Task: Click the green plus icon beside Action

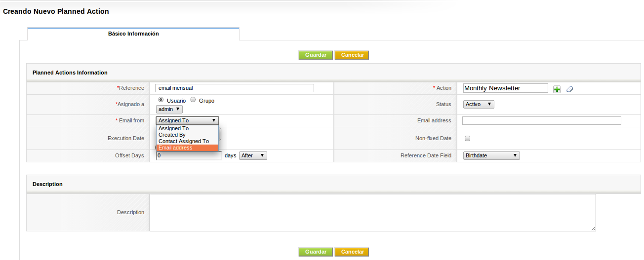Action: pos(557,89)
